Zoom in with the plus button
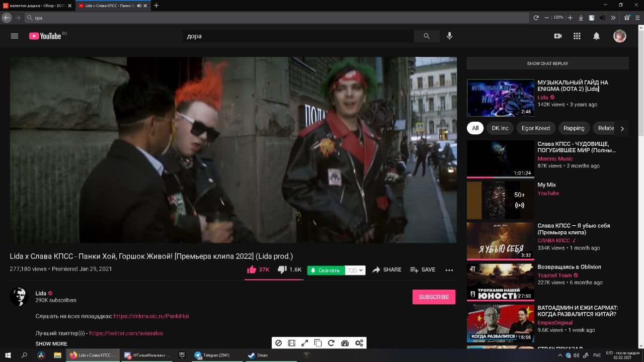The height and width of the screenshot is (362, 644). 570,18
